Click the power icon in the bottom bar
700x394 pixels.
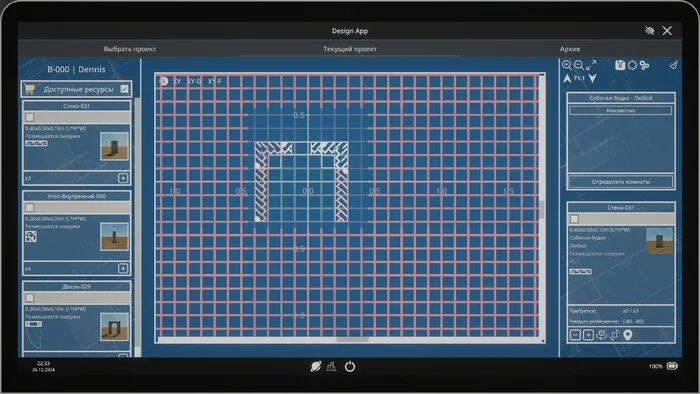click(x=350, y=366)
